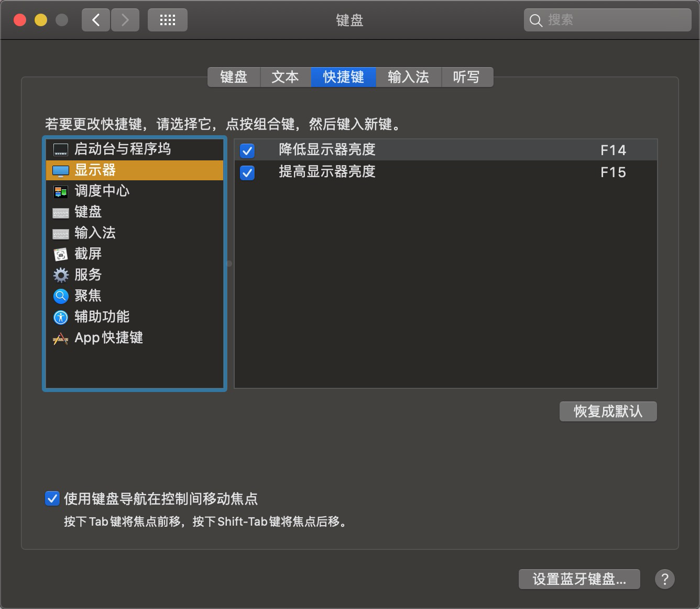
Task: Open the 服务 gear icon category
Action: (x=61, y=275)
